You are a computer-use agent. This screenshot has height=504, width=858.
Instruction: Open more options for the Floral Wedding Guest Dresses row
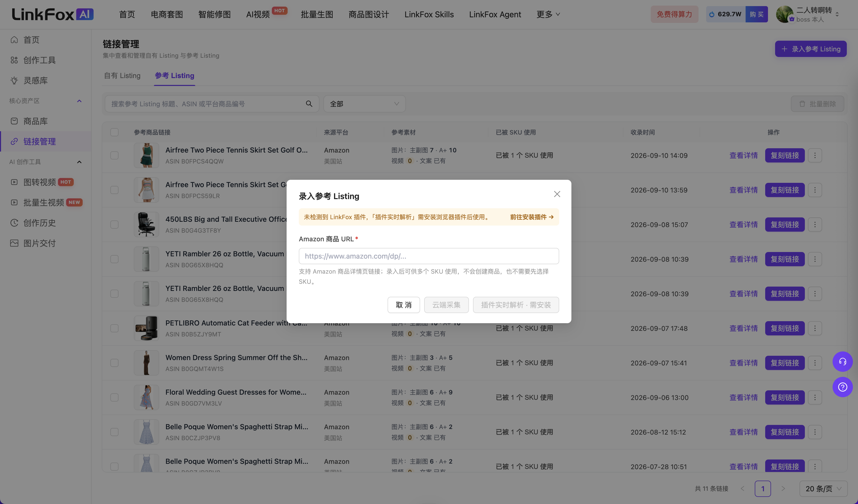pos(815,397)
